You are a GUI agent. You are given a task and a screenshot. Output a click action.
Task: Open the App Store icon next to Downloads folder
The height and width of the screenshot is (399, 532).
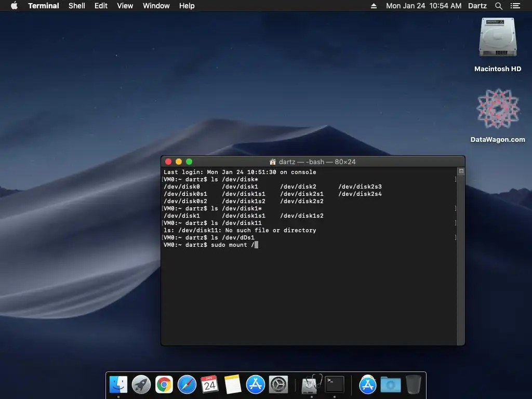367,385
